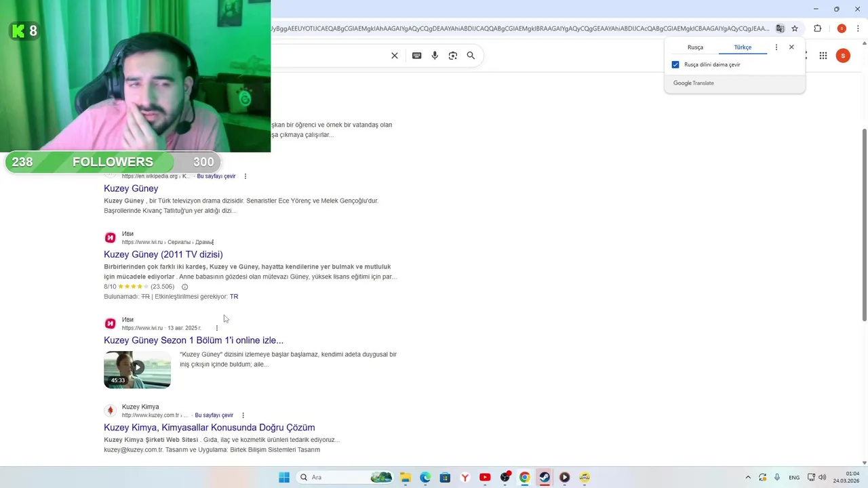Click the https://www.ivi.ru › Сериалы breadcrumb
Screen dimensions: 868x488
pos(167,242)
